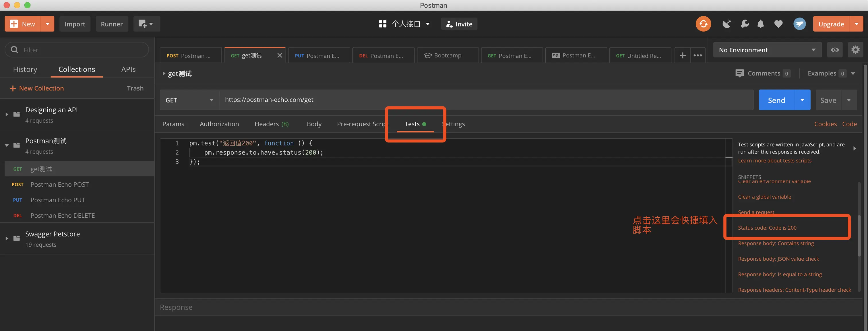Close the get测试 request tab
The image size is (868, 331).
pos(280,56)
